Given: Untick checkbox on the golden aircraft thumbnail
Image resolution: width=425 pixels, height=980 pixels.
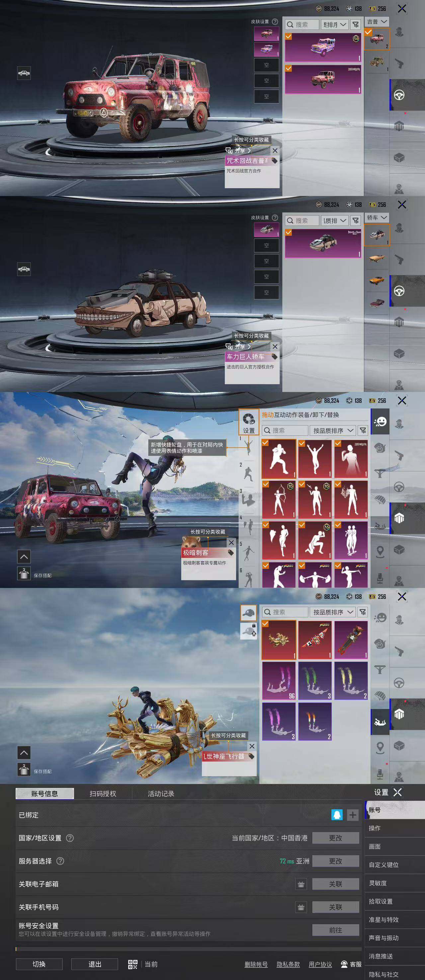Looking at the screenshot, I should [265, 624].
